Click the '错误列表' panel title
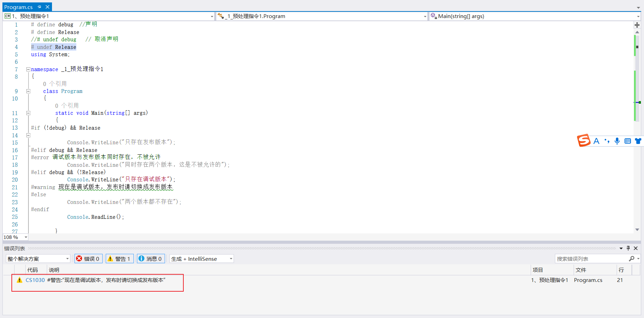644x318 pixels. click(15, 248)
